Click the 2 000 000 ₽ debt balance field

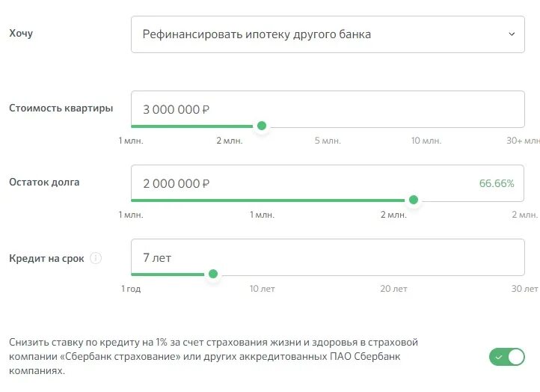[x=299, y=183]
